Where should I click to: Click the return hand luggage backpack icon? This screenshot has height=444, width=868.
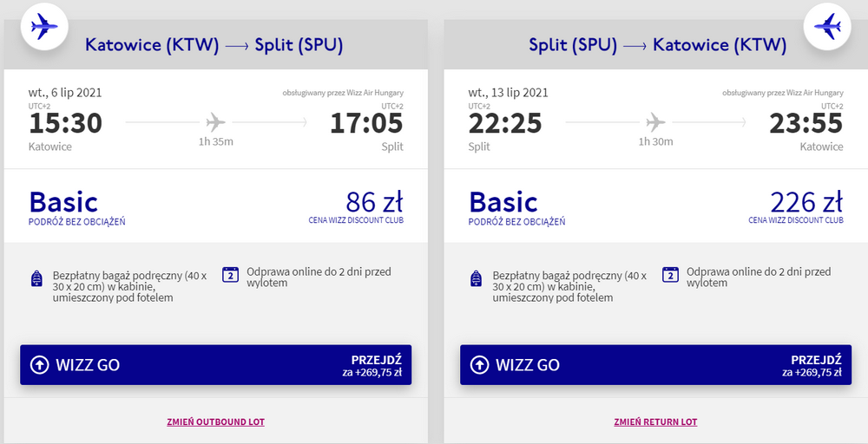click(x=477, y=278)
